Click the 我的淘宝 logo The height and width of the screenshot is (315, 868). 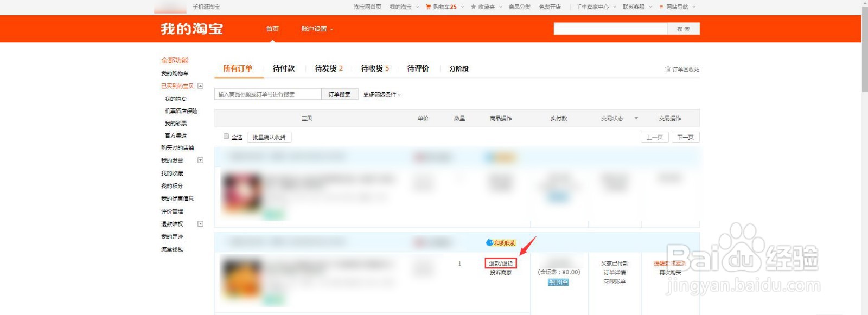(x=192, y=29)
